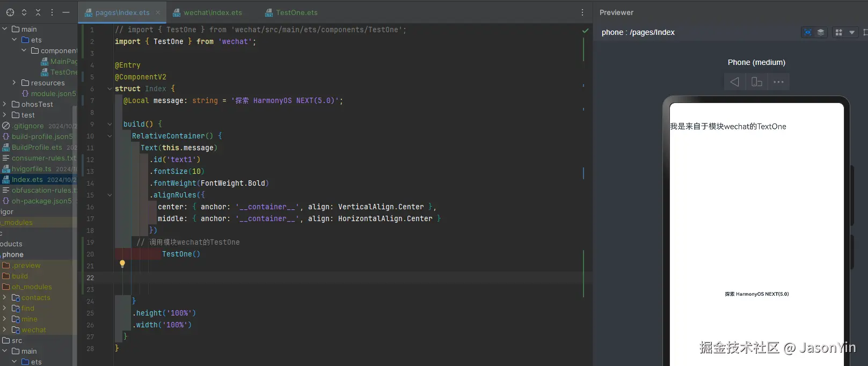Click the multi-device grid preview icon
Image resolution: width=868 pixels, height=366 pixels.
(838, 32)
